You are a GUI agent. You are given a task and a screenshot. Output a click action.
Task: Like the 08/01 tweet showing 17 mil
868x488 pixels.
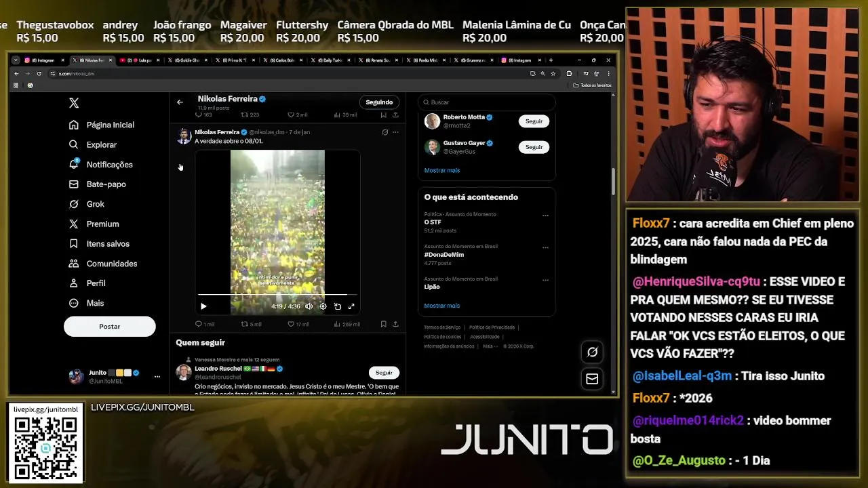click(x=298, y=324)
